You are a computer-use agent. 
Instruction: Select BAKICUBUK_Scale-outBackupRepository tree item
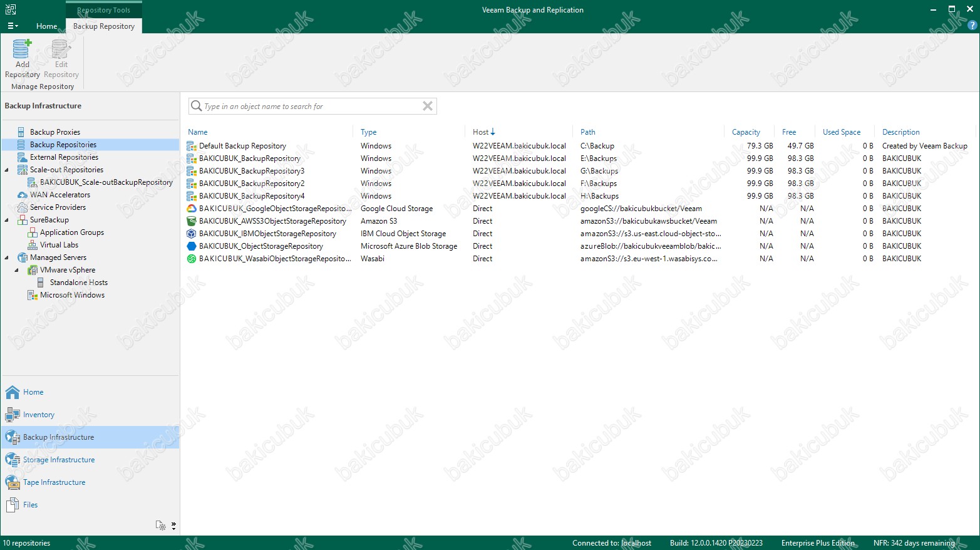pos(106,182)
